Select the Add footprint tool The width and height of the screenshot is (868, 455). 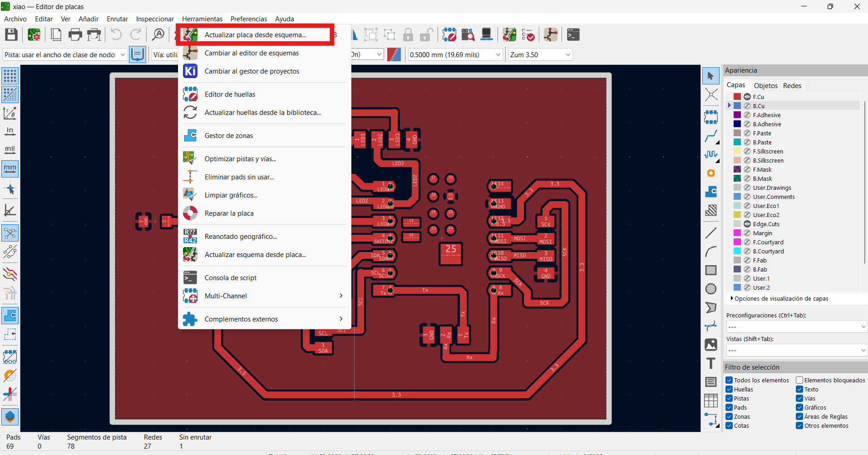pyautogui.click(x=711, y=117)
